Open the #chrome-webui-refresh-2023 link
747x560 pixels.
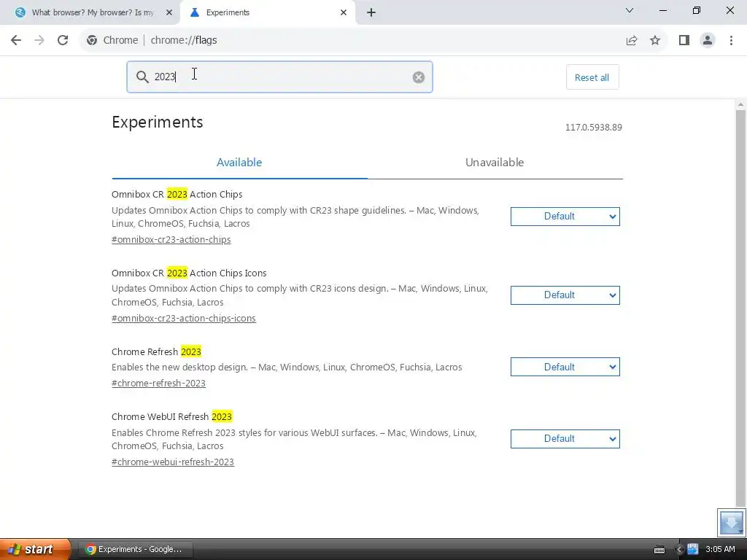[173, 462]
